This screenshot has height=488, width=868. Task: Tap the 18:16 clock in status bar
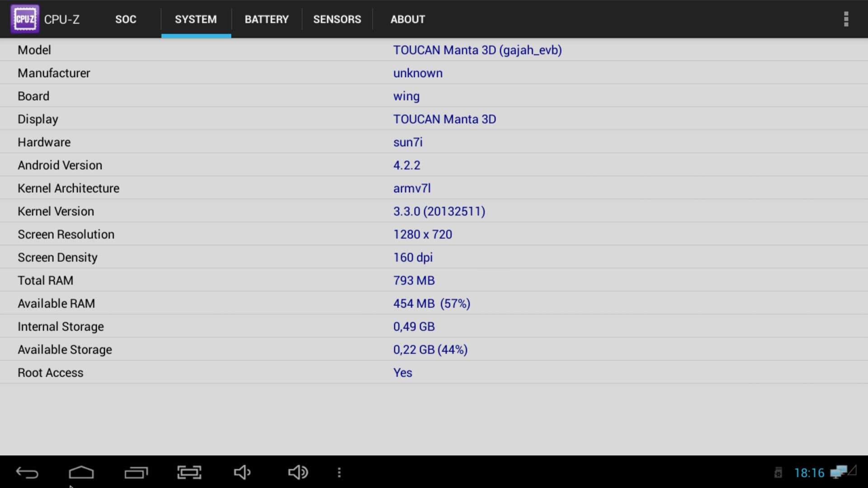tap(809, 473)
